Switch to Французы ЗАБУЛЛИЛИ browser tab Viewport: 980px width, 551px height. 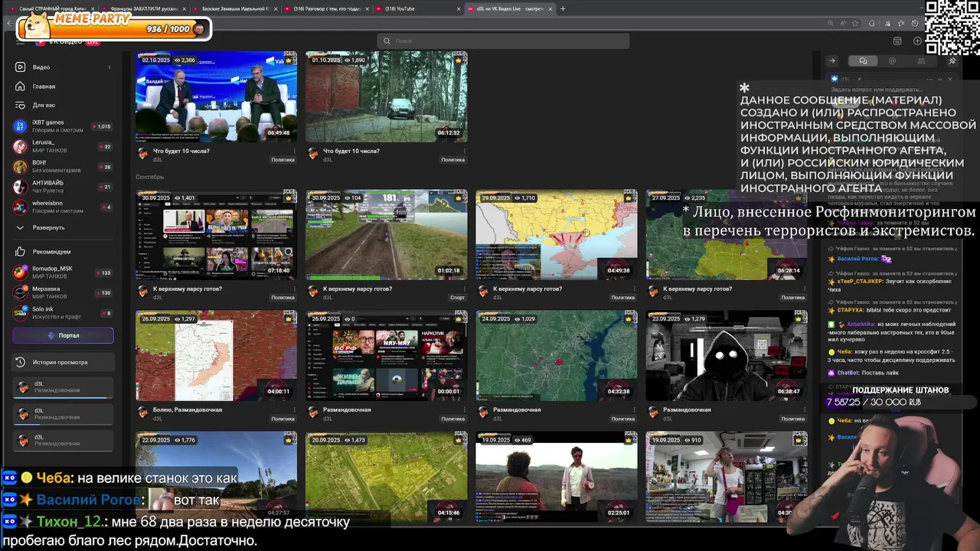144,9
